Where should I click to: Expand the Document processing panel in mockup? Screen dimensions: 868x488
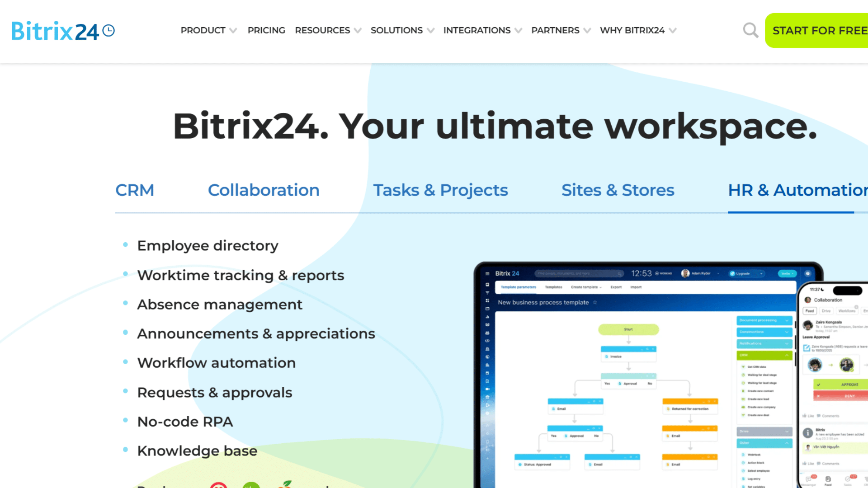click(764, 320)
